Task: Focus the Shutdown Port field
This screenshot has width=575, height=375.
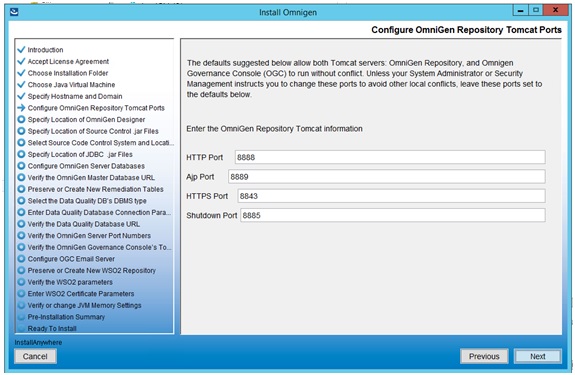Action: (393, 215)
